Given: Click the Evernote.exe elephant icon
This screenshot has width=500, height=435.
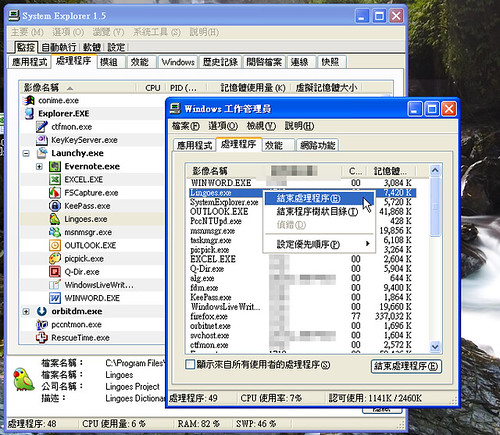Looking at the screenshot, I should [x=55, y=166].
